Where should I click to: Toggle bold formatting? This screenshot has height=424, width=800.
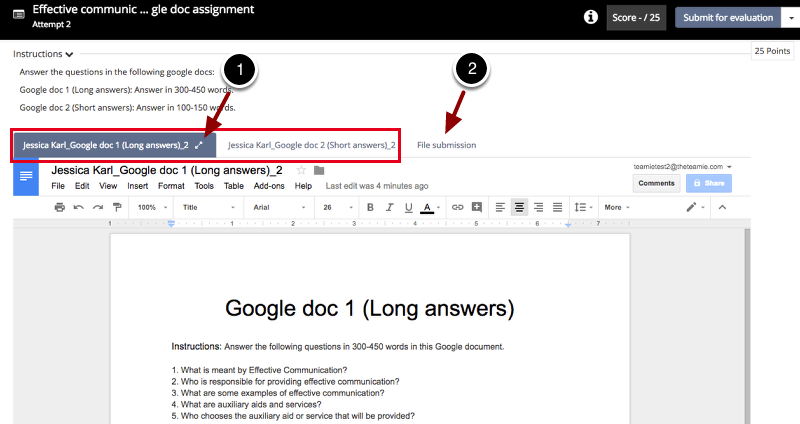click(x=370, y=207)
